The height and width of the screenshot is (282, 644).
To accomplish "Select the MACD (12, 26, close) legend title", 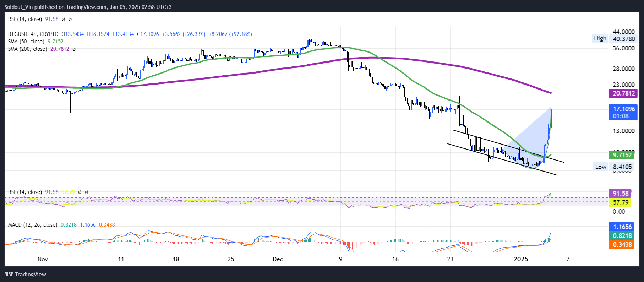I will point(33,225).
